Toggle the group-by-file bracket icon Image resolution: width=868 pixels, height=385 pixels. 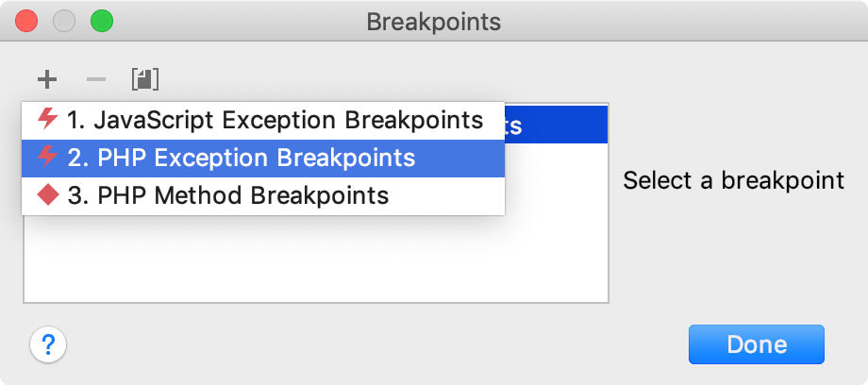[x=145, y=79]
